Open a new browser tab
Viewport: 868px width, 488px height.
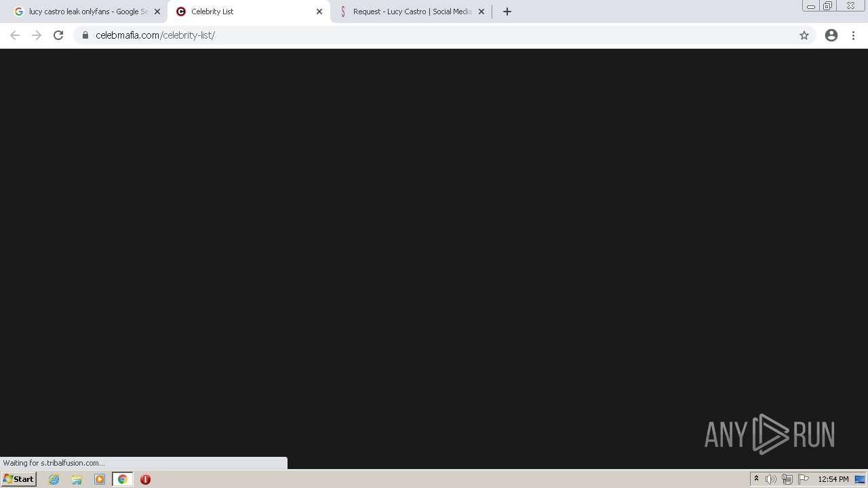tap(507, 12)
